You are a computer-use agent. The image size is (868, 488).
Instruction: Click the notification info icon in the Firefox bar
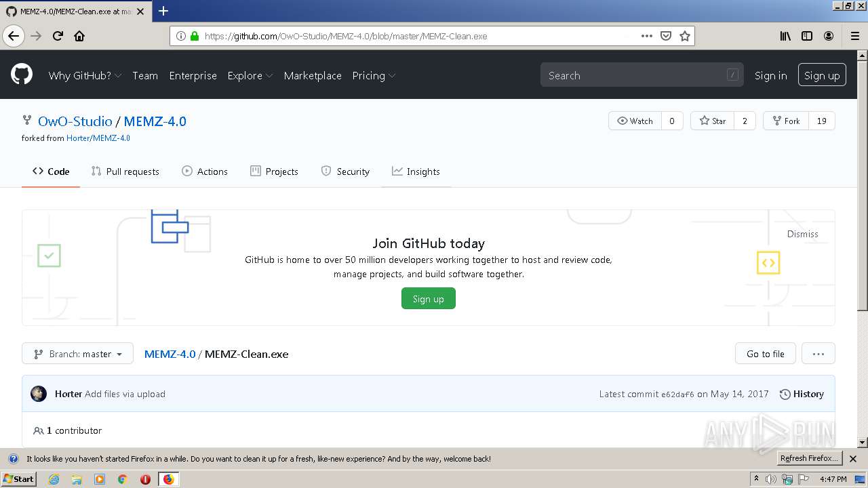pyautogui.click(x=13, y=459)
